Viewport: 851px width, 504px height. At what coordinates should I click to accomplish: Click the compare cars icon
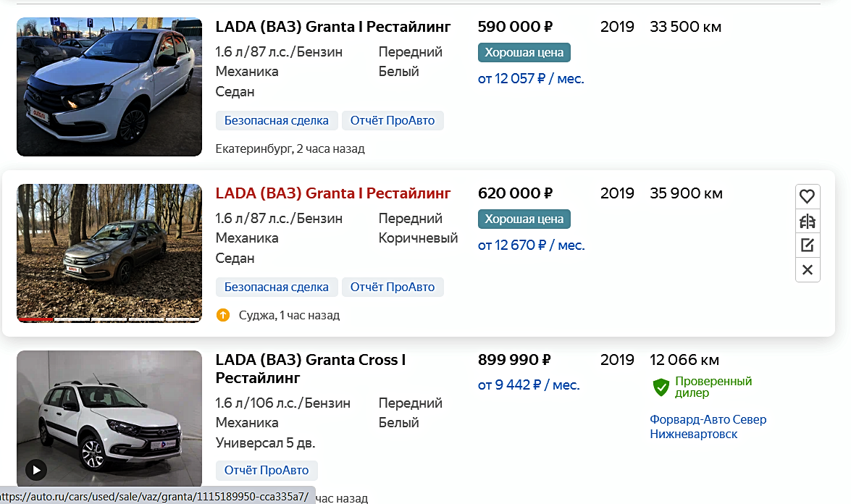point(808,221)
